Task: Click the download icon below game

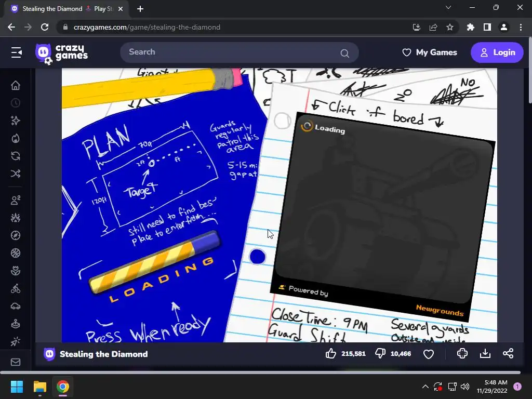Action: (x=485, y=353)
